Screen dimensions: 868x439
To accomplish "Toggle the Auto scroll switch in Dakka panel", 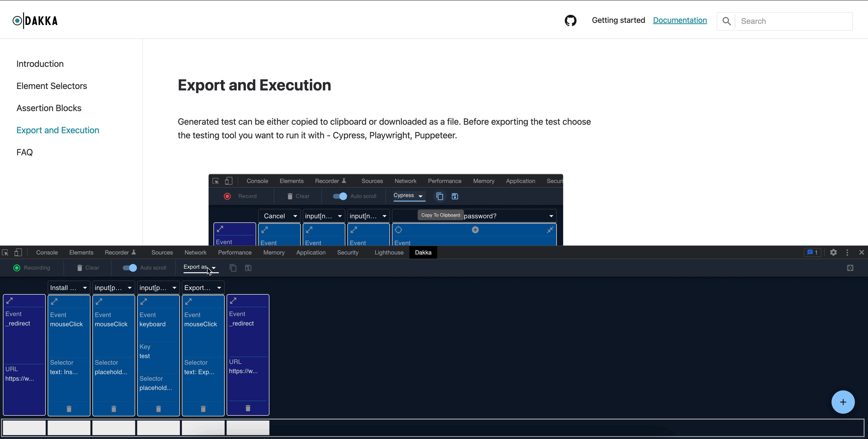I will click(129, 268).
